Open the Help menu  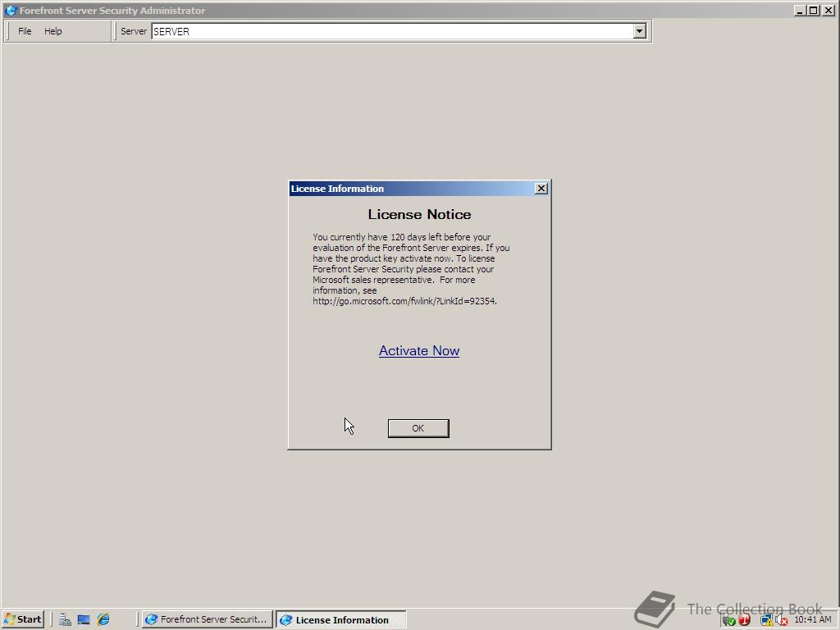[x=53, y=31]
